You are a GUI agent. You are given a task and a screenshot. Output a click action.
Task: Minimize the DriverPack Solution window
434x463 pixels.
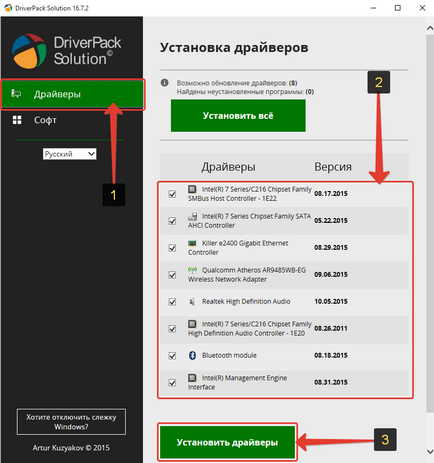coord(373,8)
